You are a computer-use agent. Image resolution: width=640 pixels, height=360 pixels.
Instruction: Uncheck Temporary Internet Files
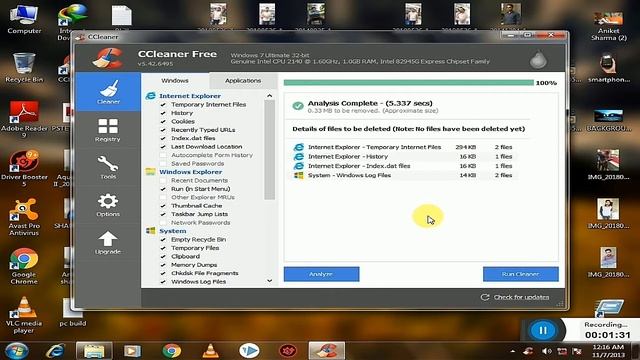pyautogui.click(x=163, y=104)
